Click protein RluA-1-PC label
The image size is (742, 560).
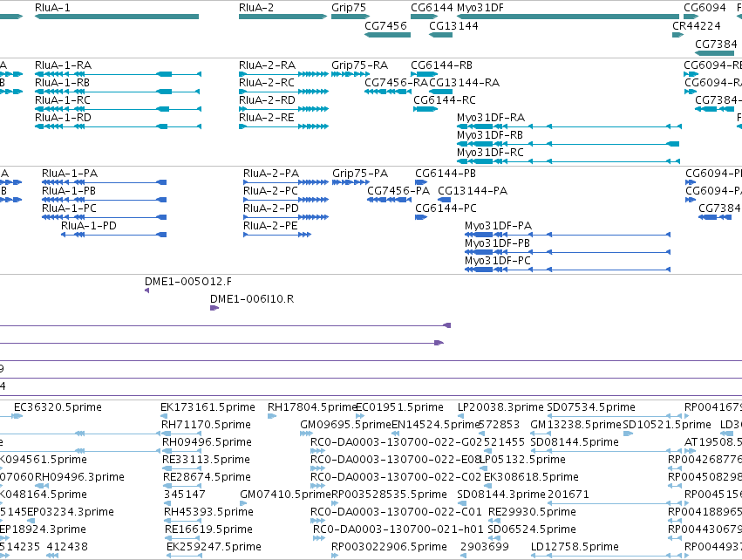pos(69,208)
